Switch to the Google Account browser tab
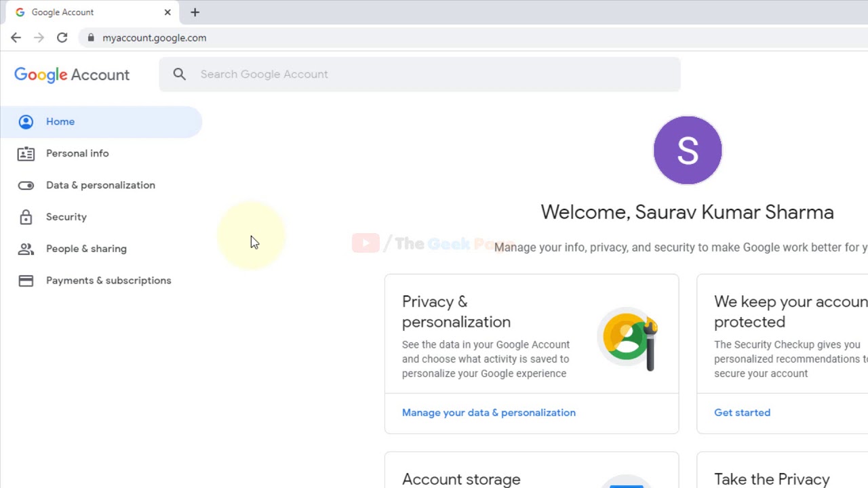 (x=81, y=12)
